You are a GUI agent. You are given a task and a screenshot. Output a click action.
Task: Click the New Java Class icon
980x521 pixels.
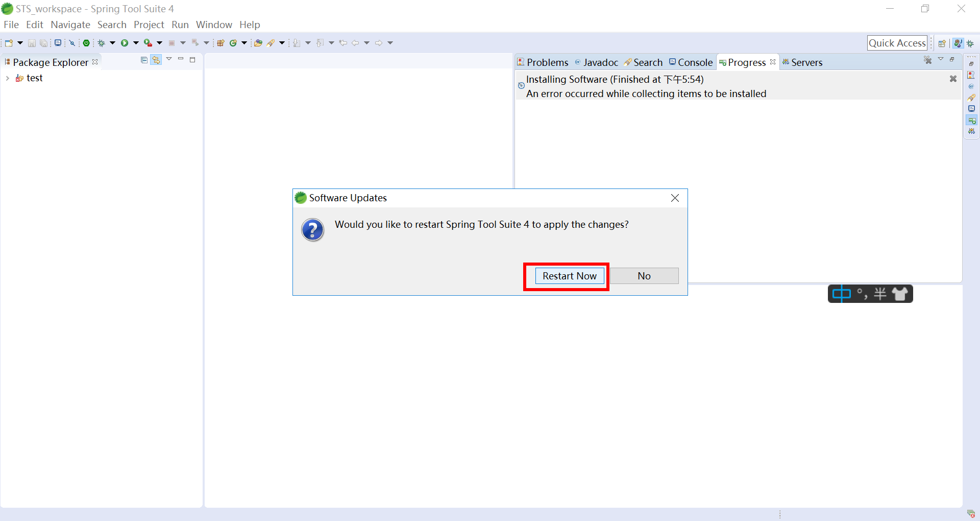tap(233, 43)
